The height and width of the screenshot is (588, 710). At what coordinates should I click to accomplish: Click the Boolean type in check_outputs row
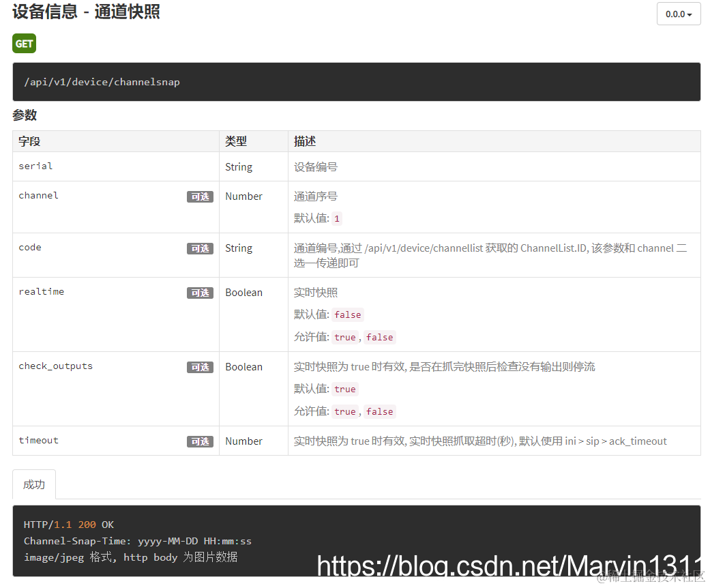[243, 367]
